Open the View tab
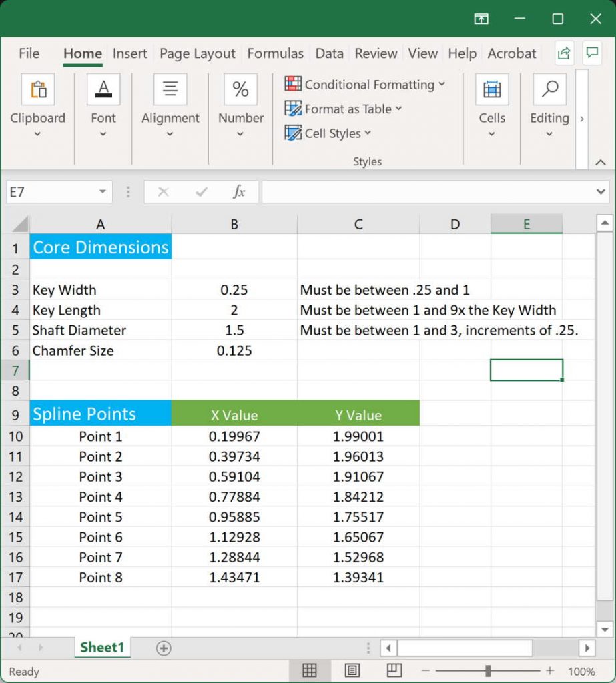 (x=423, y=53)
